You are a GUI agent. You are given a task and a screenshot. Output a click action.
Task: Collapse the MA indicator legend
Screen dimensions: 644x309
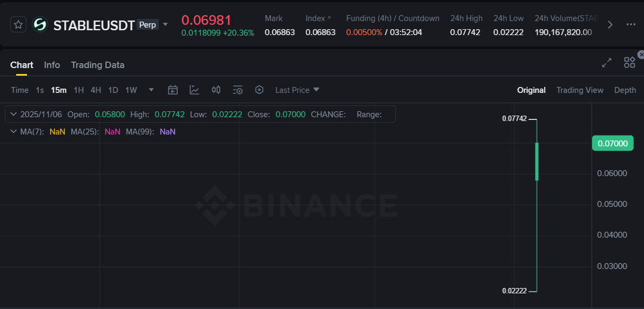click(x=14, y=131)
